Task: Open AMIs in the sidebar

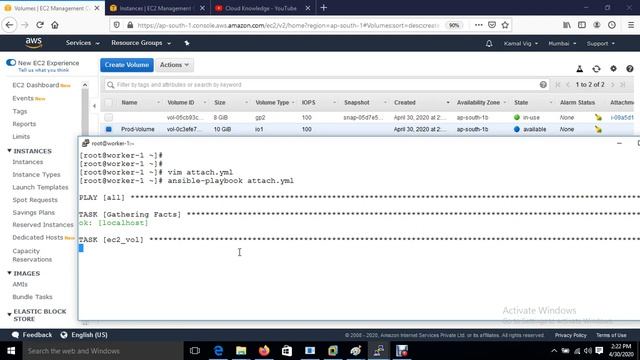Action: [x=20, y=284]
